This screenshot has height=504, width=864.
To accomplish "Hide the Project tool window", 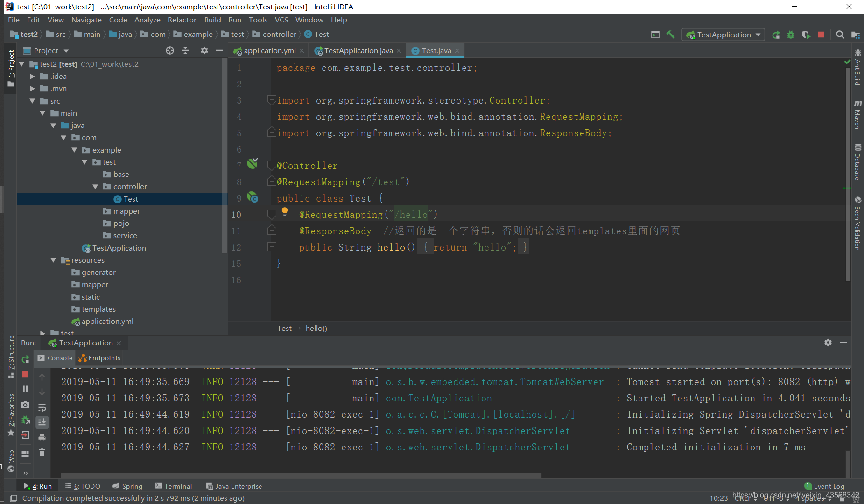I will [219, 50].
